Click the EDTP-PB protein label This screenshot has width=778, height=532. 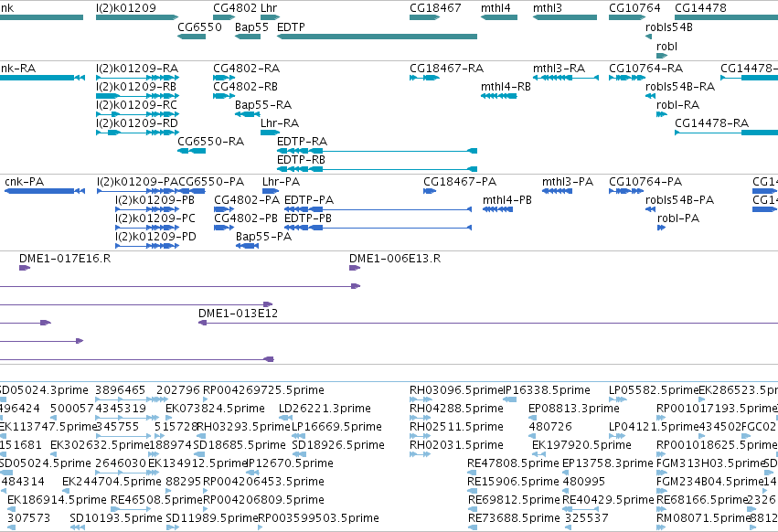(x=307, y=218)
